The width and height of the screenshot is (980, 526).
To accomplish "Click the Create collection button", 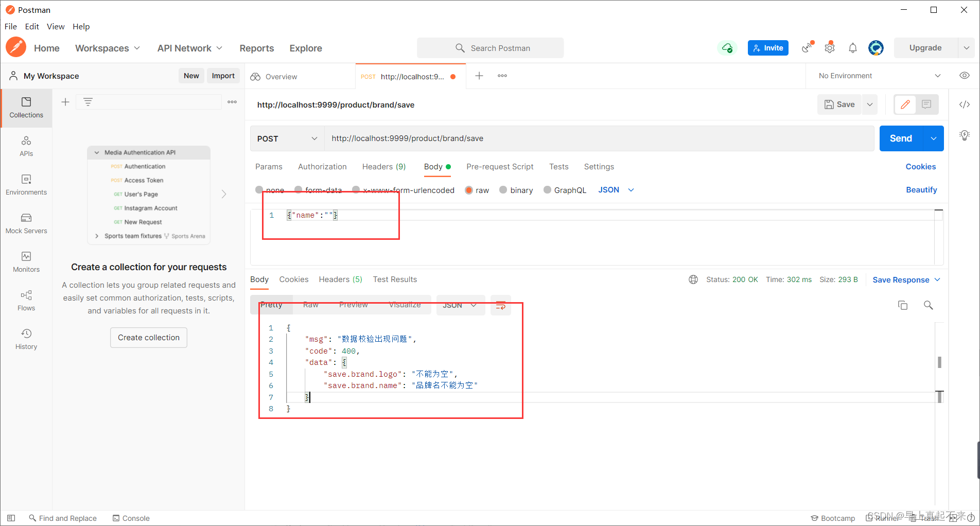I will coord(149,338).
